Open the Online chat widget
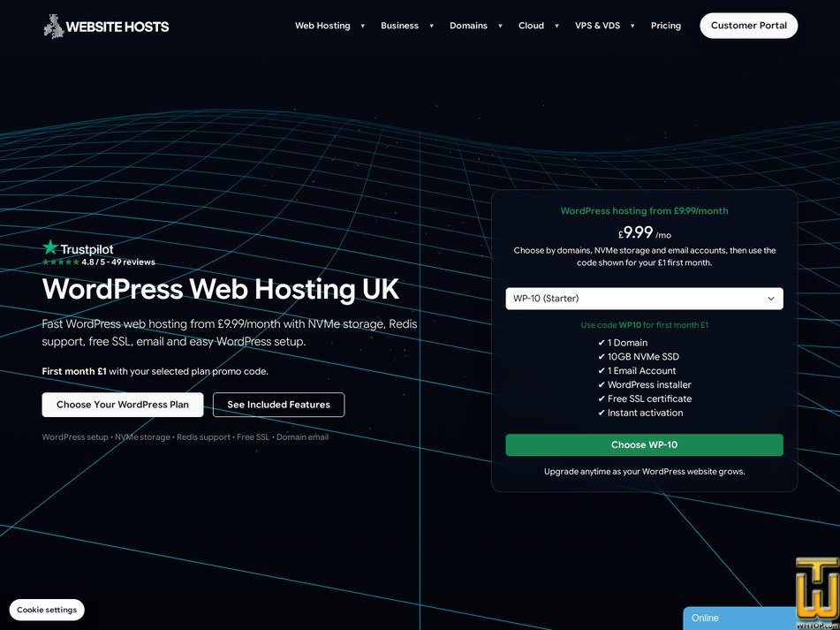The height and width of the screenshot is (630, 840). click(x=739, y=619)
